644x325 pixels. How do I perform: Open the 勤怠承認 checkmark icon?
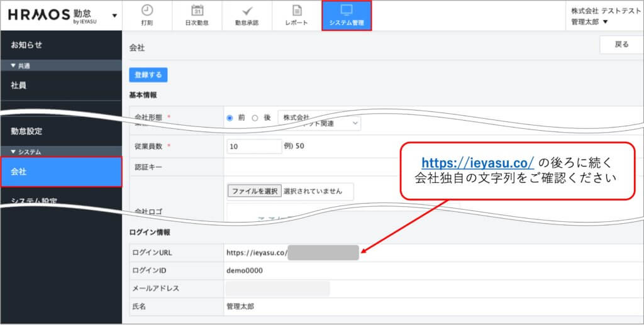click(247, 11)
